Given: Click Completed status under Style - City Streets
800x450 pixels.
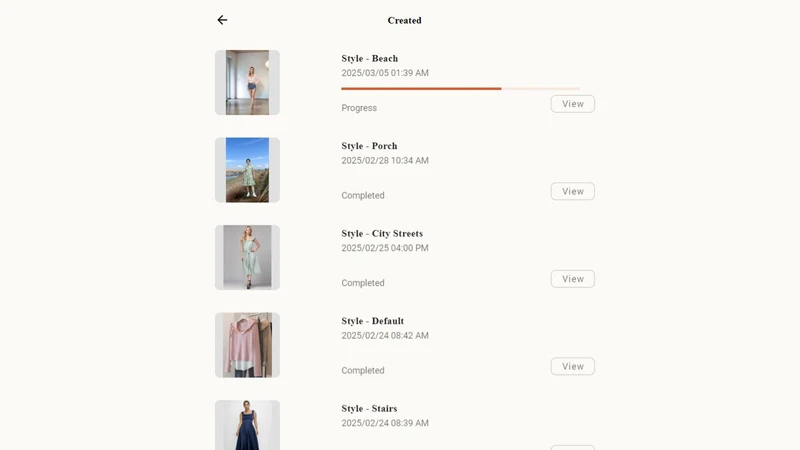Looking at the screenshot, I should coord(363,283).
